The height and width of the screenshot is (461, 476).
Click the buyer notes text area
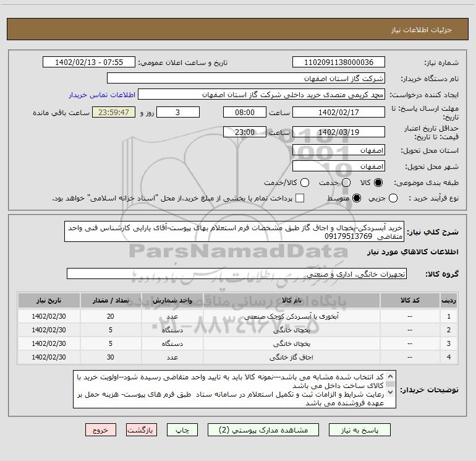(234, 389)
